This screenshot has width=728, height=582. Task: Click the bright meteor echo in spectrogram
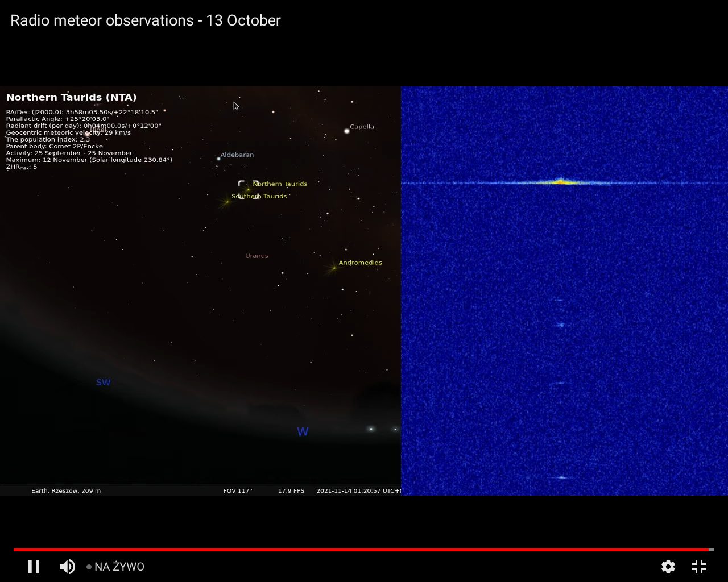[x=560, y=182]
